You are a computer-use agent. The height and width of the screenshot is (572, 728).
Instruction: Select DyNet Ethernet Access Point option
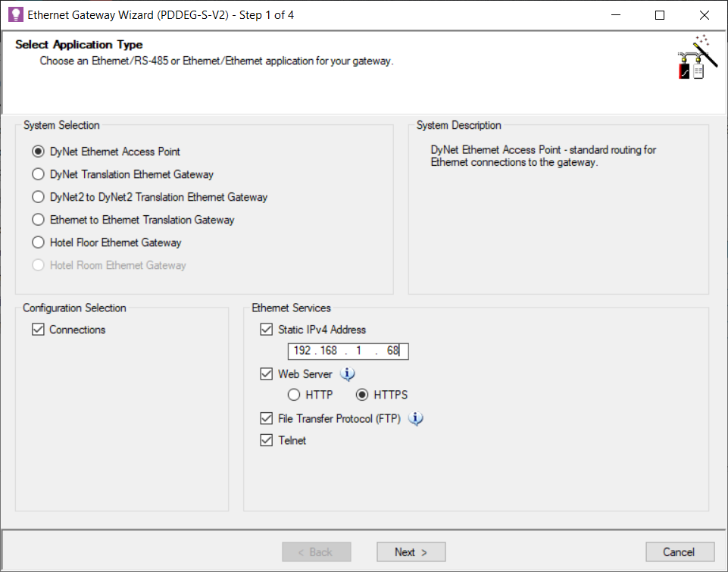(38, 152)
